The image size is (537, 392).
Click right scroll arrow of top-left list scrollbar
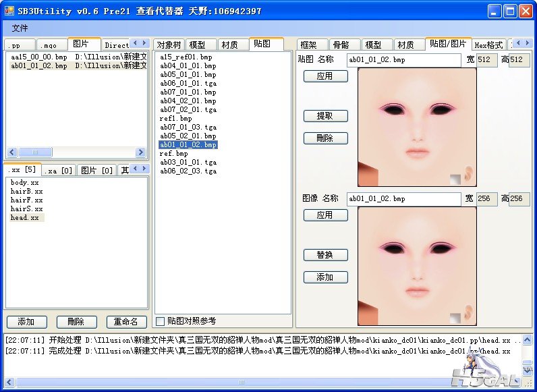pyautogui.click(x=140, y=152)
